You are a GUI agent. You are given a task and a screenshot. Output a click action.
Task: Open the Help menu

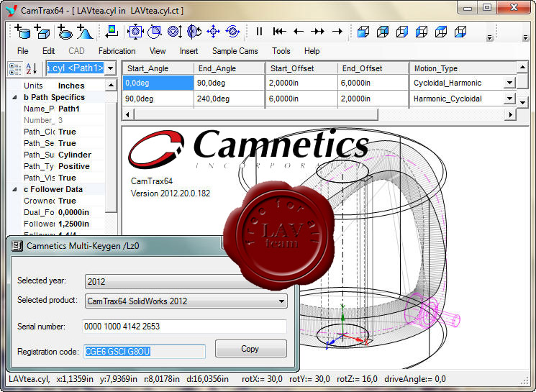(x=312, y=51)
